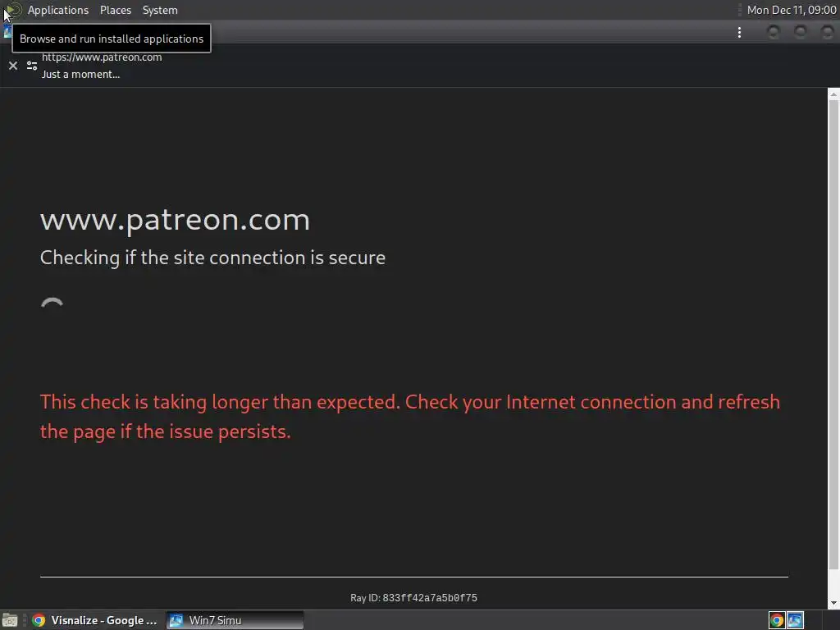
Task: Click the red 'taking longer than expected' warning
Action: (x=410, y=416)
